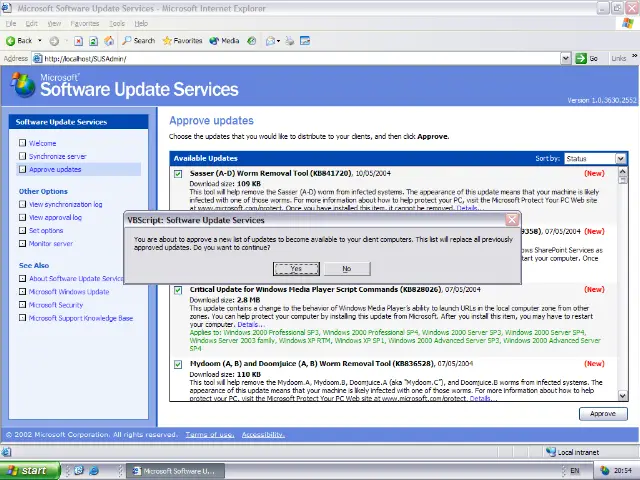This screenshot has height=480, width=640.
Task: Expand the Links toolbar chevron
Action: coord(634,56)
